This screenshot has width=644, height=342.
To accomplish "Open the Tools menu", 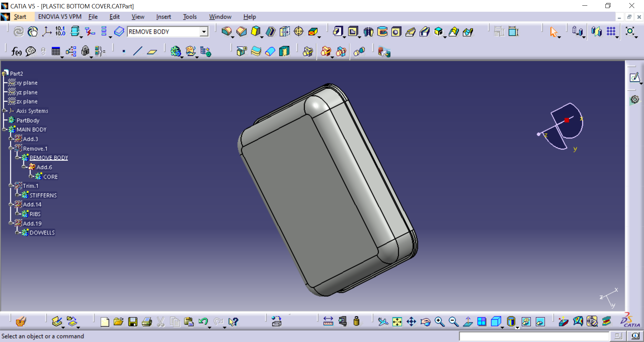I will click(190, 17).
